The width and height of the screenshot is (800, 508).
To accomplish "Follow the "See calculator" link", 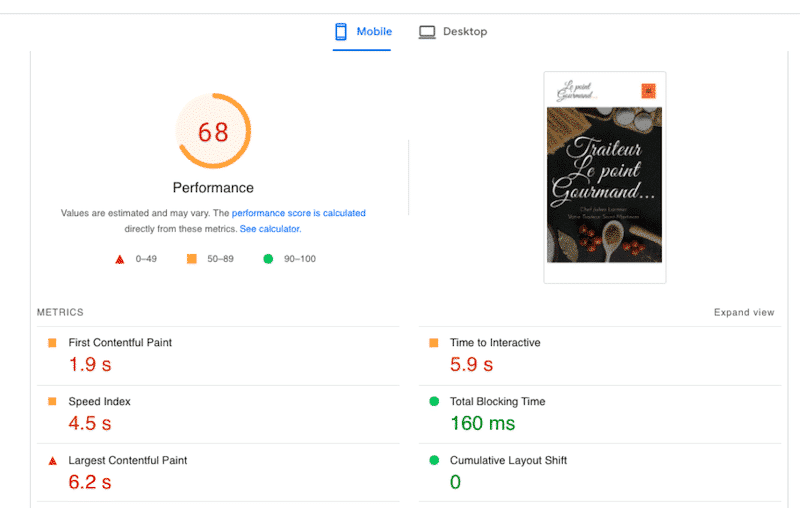I will [x=270, y=229].
